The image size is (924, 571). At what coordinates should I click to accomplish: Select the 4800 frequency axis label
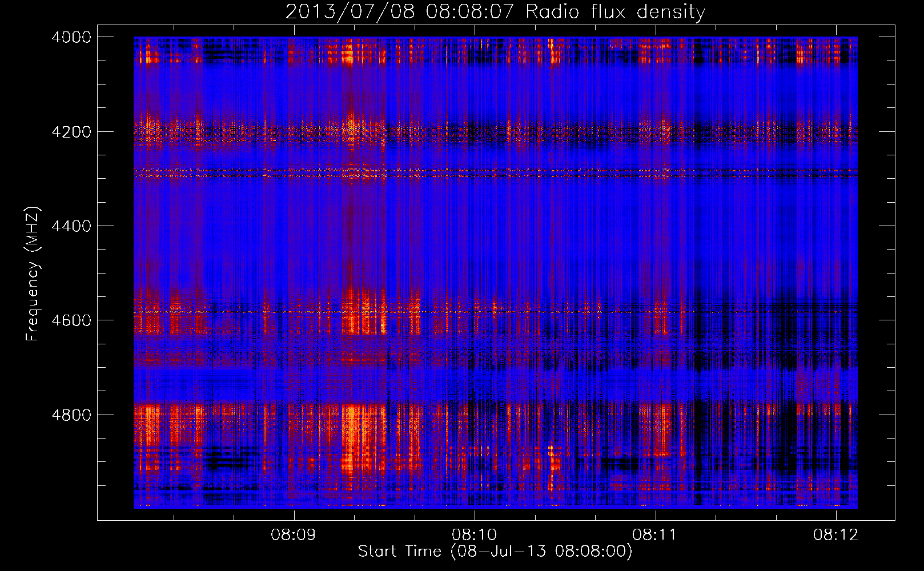click(x=71, y=415)
